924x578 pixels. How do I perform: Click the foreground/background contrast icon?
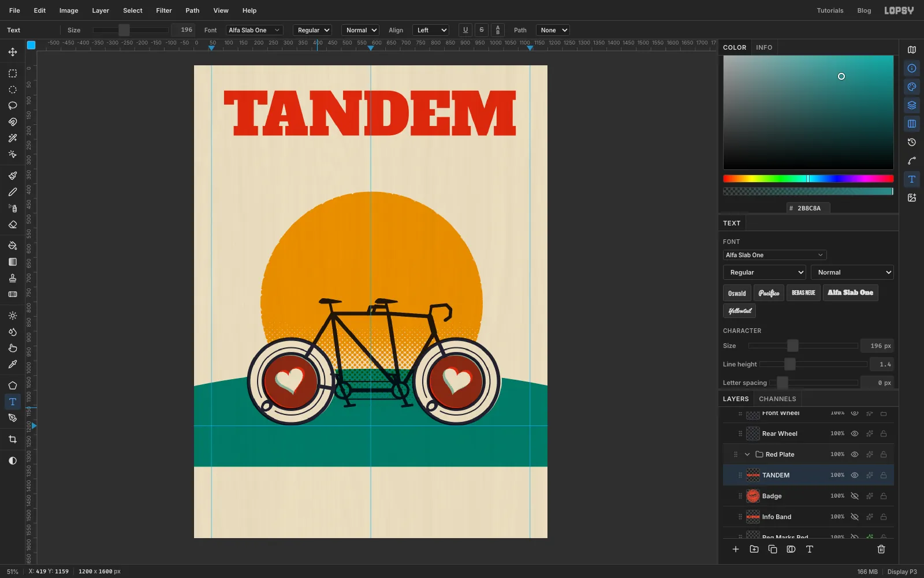pyautogui.click(x=13, y=461)
